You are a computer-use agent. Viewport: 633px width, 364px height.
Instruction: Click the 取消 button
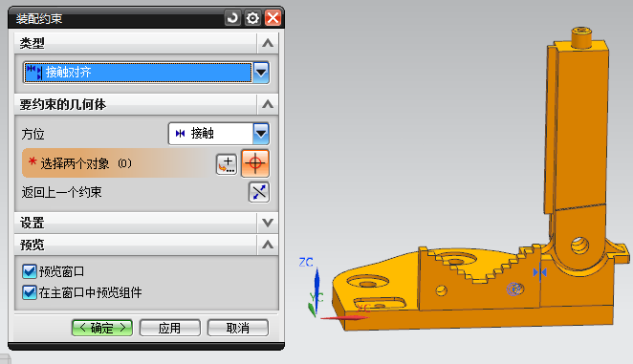[x=238, y=328]
